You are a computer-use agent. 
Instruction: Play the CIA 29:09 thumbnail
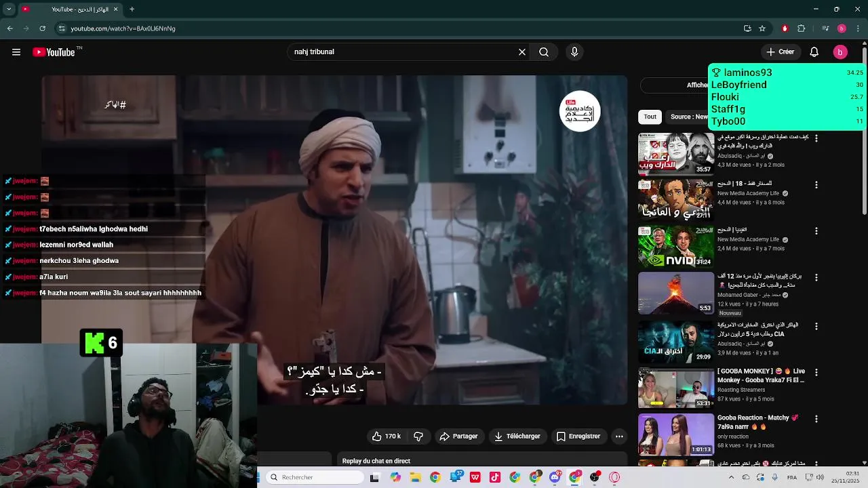pyautogui.click(x=676, y=342)
